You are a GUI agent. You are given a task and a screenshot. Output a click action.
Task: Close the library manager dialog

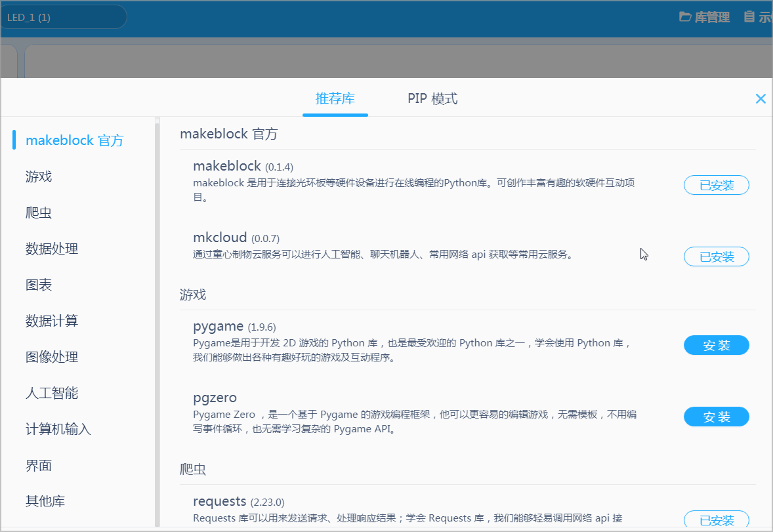[760, 98]
